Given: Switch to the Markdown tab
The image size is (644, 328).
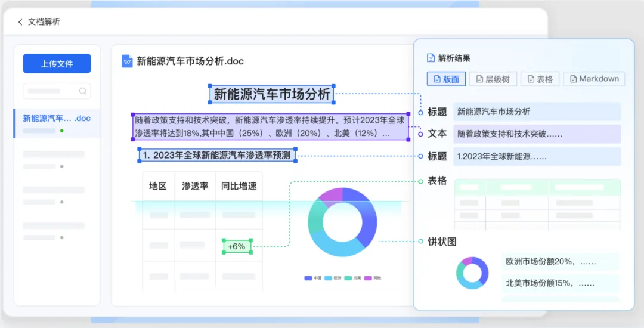Looking at the screenshot, I should pyautogui.click(x=594, y=79).
